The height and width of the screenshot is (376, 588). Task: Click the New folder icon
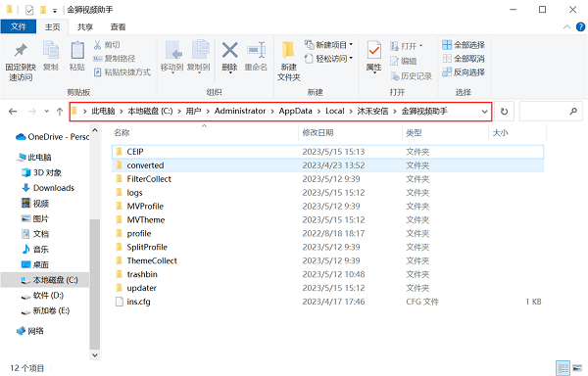click(288, 50)
